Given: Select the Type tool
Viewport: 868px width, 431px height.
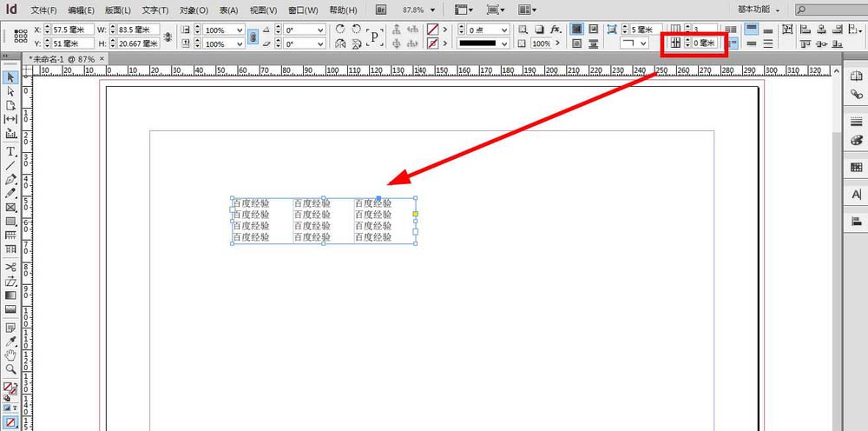Looking at the screenshot, I should pos(10,151).
